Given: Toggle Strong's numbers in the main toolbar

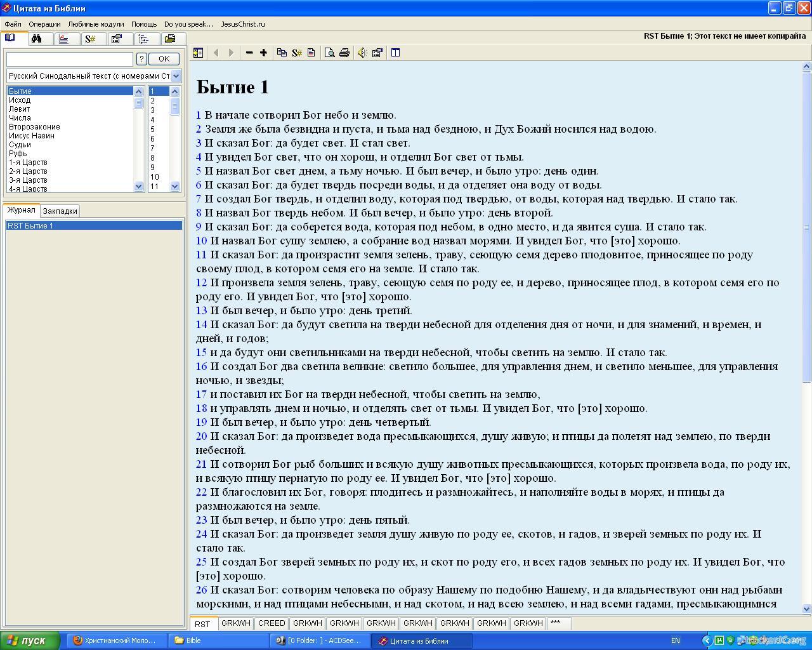Looking at the screenshot, I should 296,53.
